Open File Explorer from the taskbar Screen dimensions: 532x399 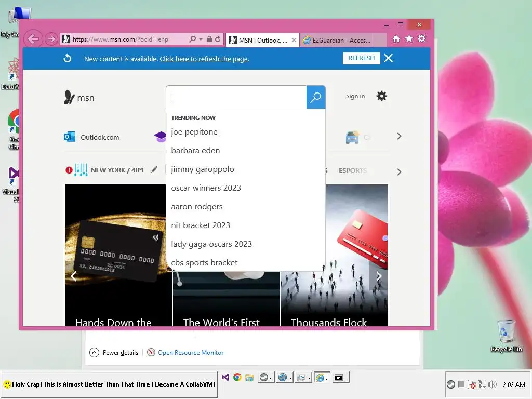249,377
